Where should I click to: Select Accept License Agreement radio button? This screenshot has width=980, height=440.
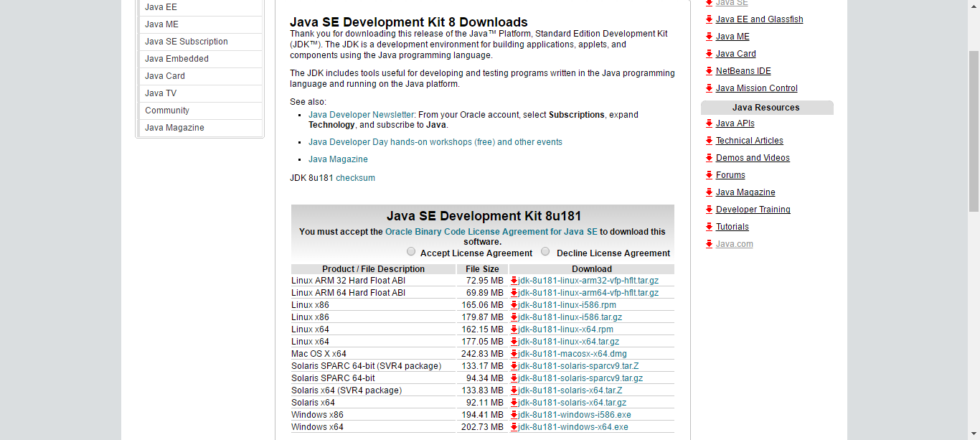[411, 252]
